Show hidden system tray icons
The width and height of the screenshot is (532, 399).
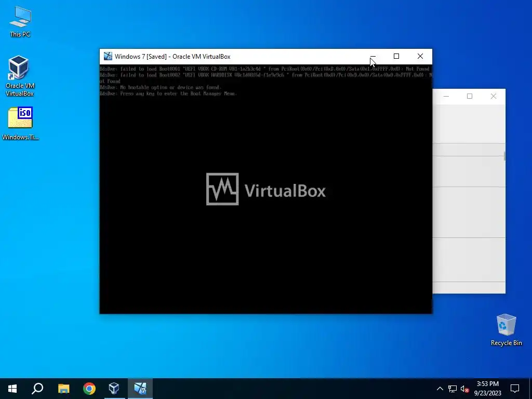(x=440, y=389)
